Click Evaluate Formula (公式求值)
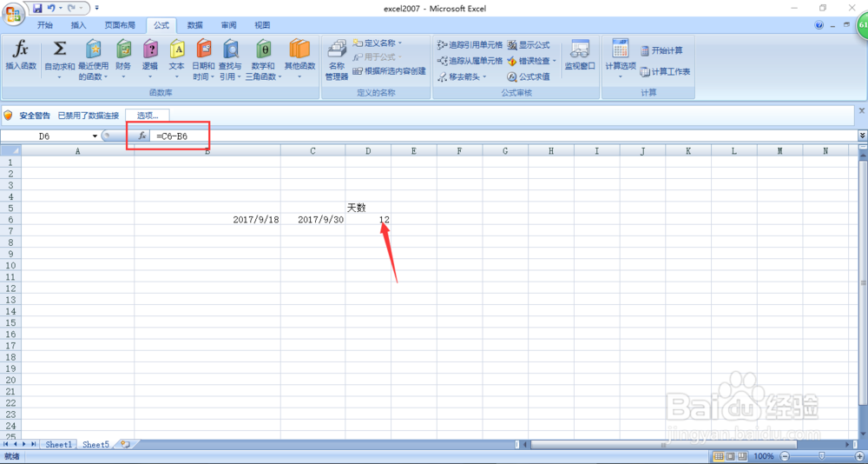868x464 pixels. (x=528, y=76)
